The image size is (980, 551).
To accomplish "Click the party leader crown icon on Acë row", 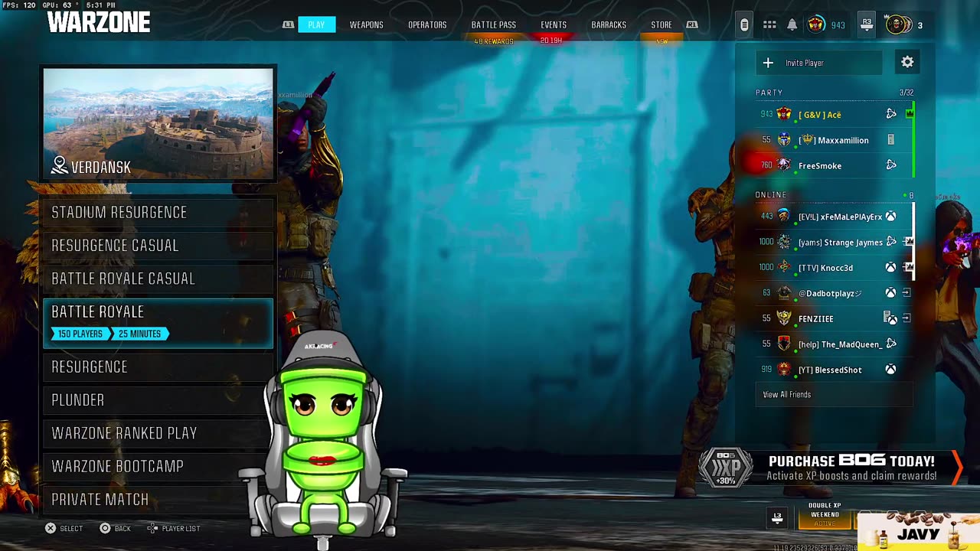I will tap(910, 114).
